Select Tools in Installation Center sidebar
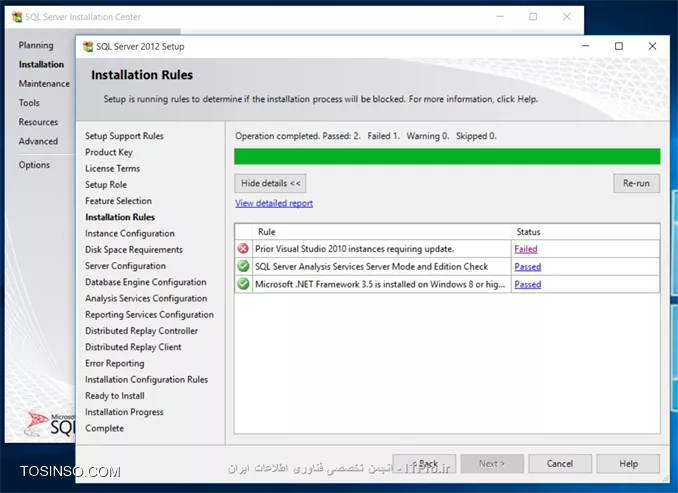The width and height of the screenshot is (678, 493). point(29,103)
